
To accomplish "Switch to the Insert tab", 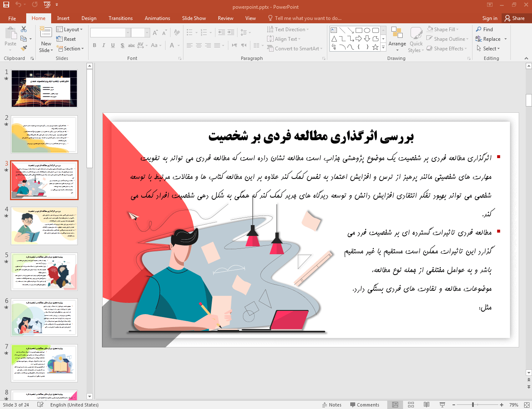I will (63, 18).
